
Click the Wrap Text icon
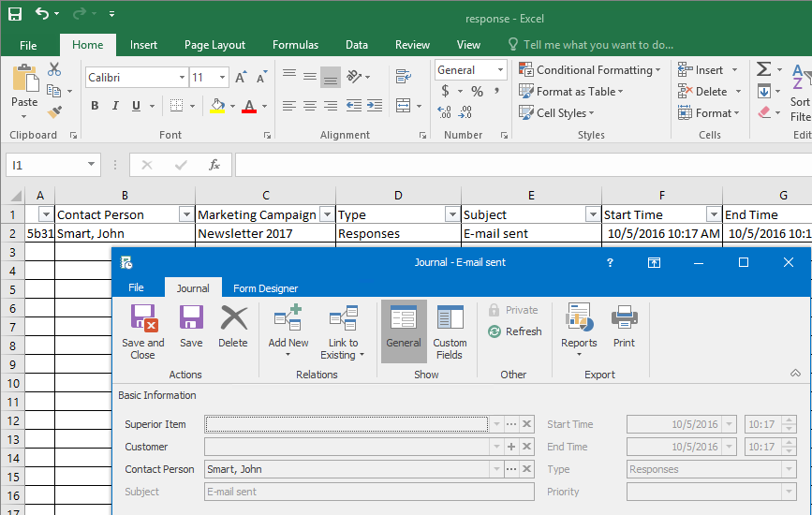coord(404,76)
